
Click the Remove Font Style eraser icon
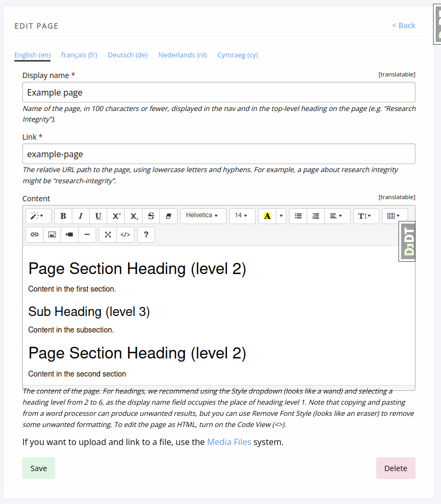[169, 216]
